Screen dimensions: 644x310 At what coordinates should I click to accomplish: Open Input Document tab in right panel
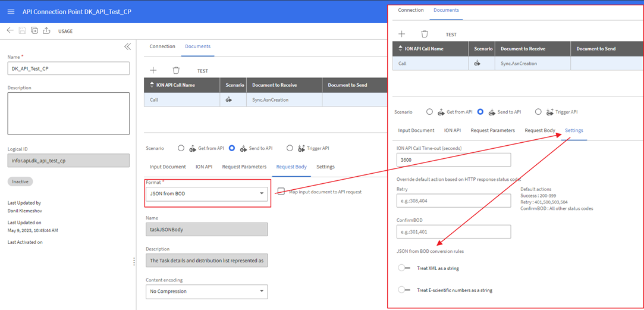pyautogui.click(x=416, y=130)
